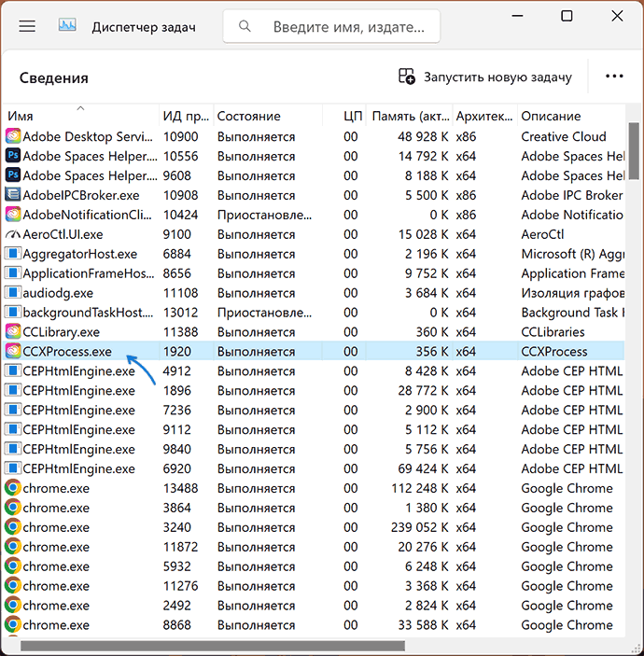Click ApplicationFrameHost icon
Screen dimensions: 644x656
13,273
